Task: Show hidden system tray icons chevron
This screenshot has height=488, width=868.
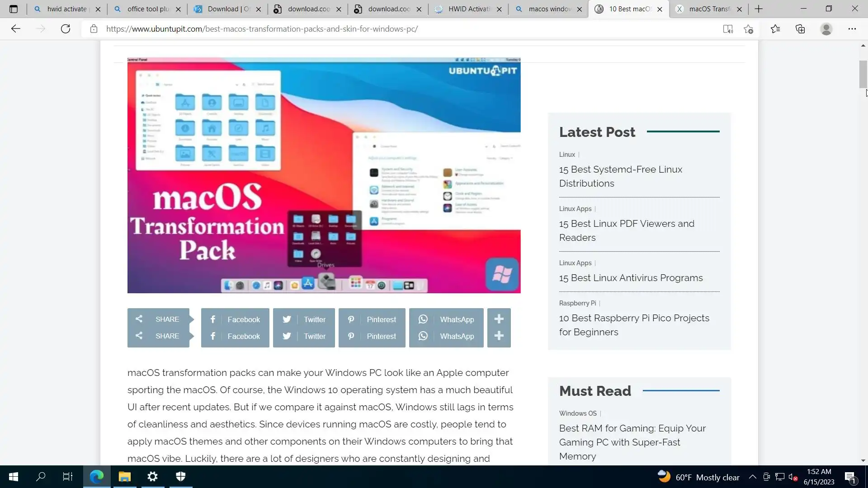Action: (x=752, y=477)
